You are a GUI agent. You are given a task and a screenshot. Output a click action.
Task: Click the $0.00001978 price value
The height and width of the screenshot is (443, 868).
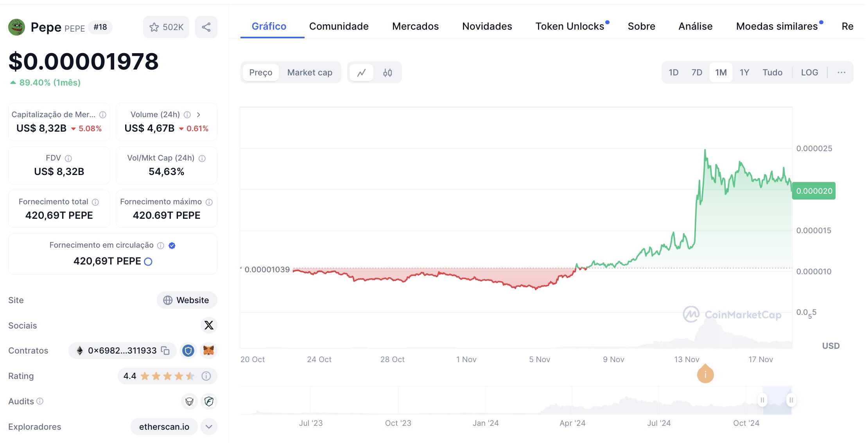(x=84, y=61)
